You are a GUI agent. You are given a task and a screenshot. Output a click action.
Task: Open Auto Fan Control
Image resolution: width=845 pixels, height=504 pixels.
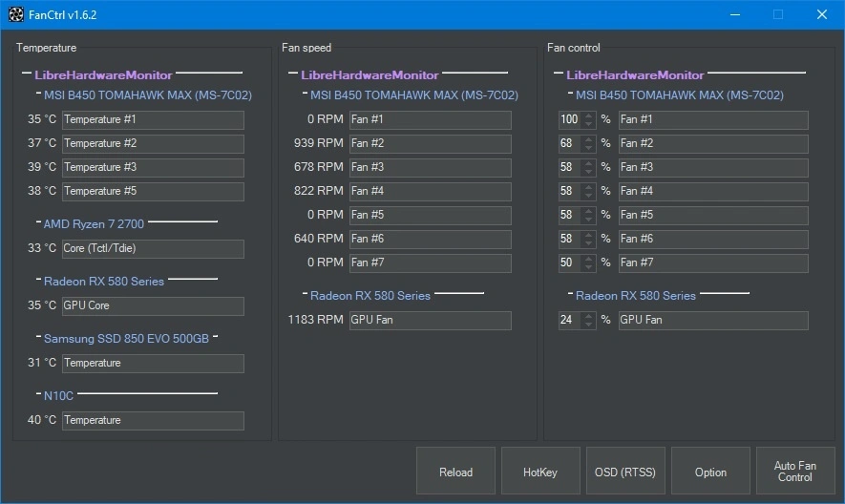click(795, 471)
